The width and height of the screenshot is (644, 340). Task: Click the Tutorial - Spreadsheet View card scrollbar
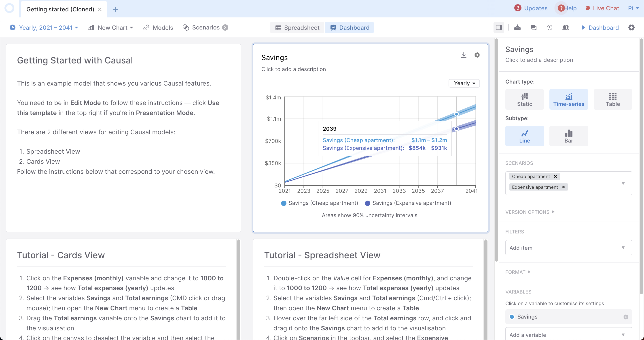[486, 290]
